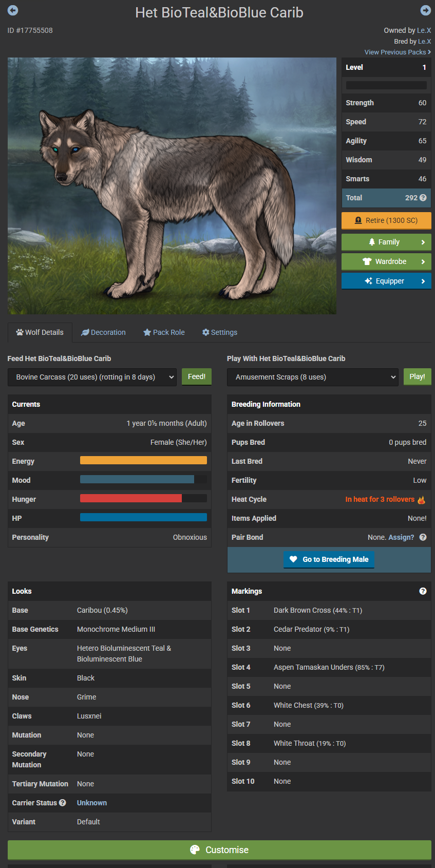The width and height of the screenshot is (435, 868).
Task: Click the Customise button
Action: pos(219,850)
